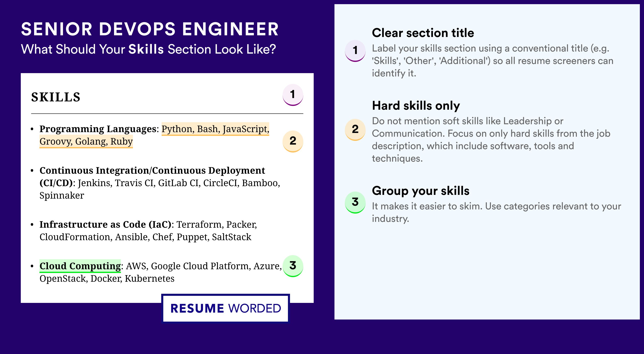Click the Senior DevOps Engineer title
Viewport: 644px width, 354px height.
150,29
